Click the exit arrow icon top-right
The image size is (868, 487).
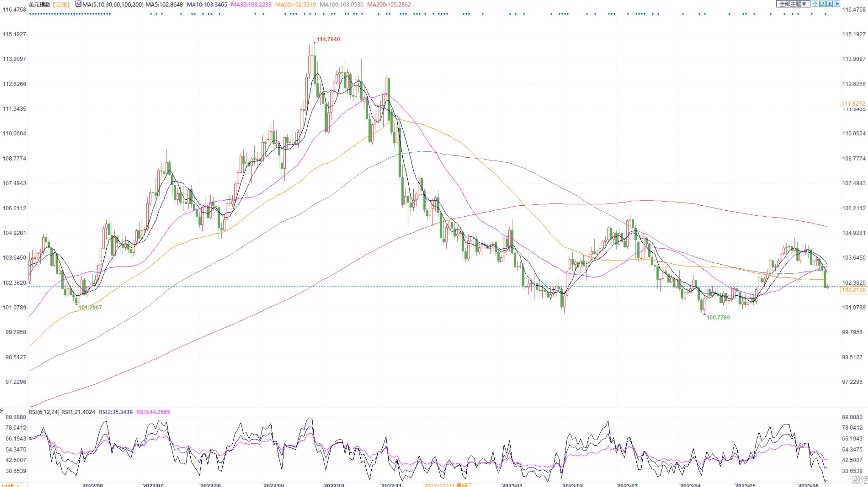pyautogui.click(x=837, y=4)
